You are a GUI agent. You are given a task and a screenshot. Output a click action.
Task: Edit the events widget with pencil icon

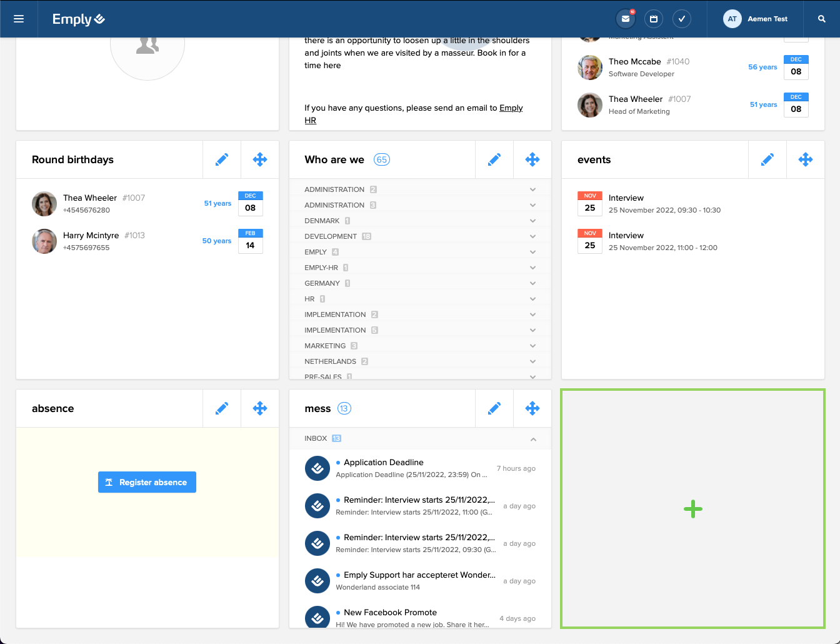click(x=767, y=160)
